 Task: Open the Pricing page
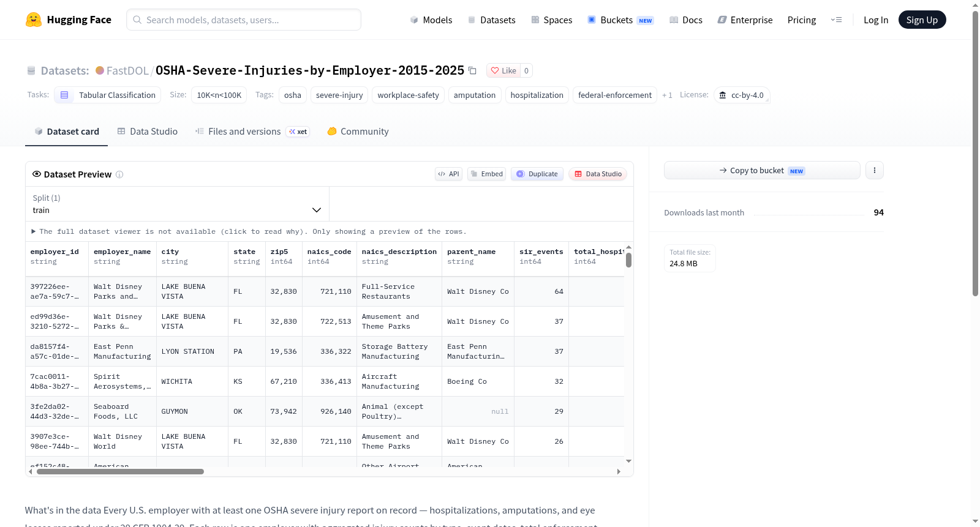click(x=802, y=20)
